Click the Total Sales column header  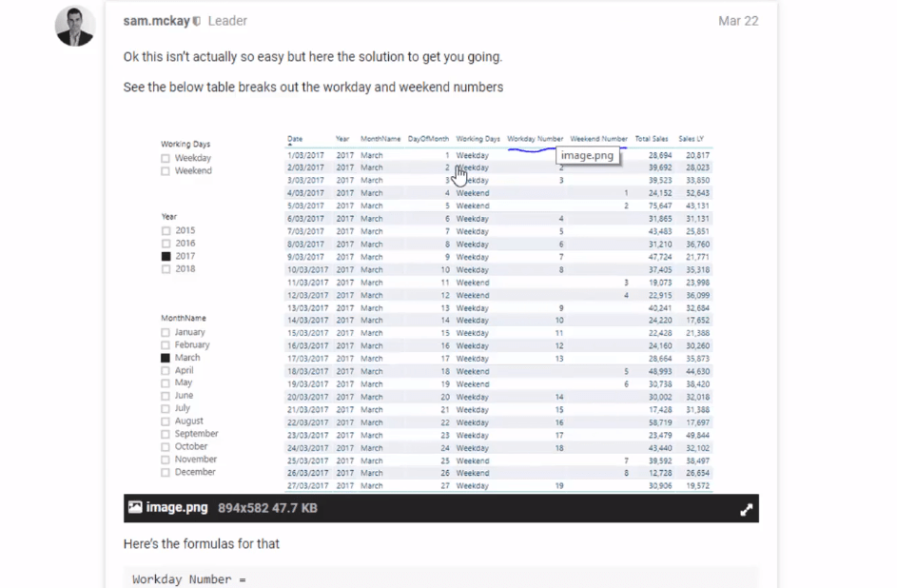(651, 139)
